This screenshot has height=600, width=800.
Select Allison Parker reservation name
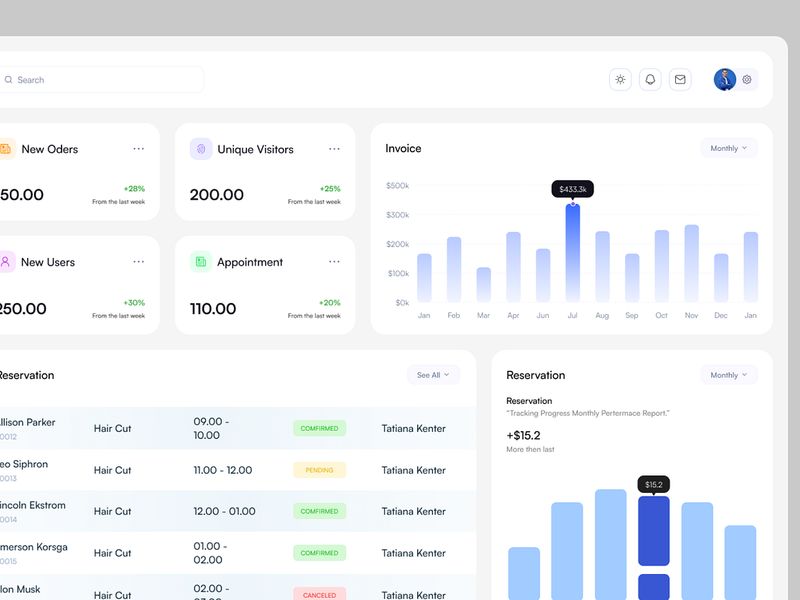click(x=28, y=422)
